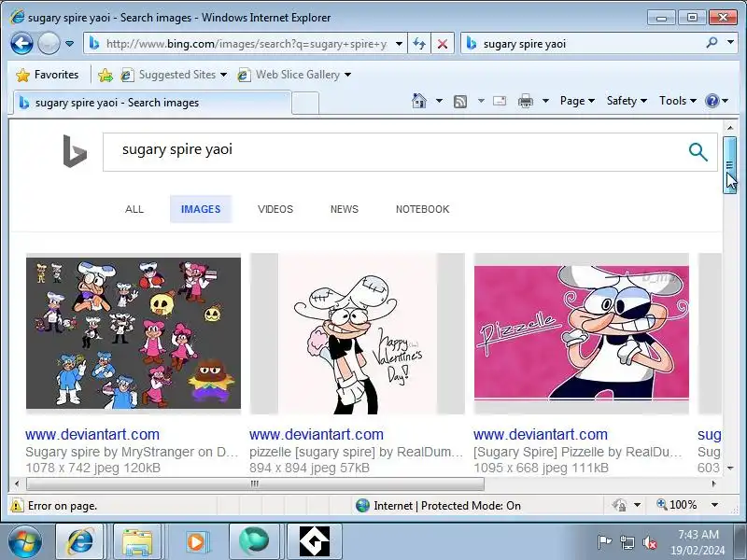Click the vertical scrollbar up arrow

730,128
